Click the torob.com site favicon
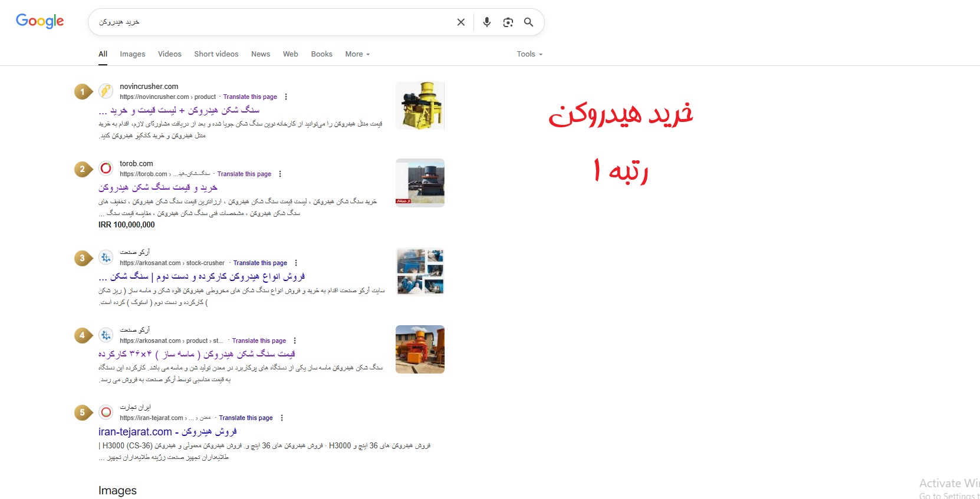 tap(106, 168)
